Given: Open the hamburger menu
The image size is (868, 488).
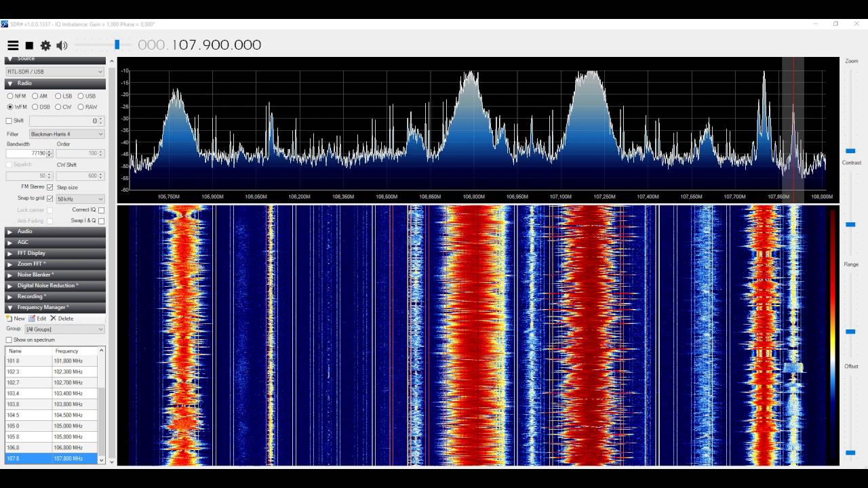Looking at the screenshot, I should tap(13, 45).
